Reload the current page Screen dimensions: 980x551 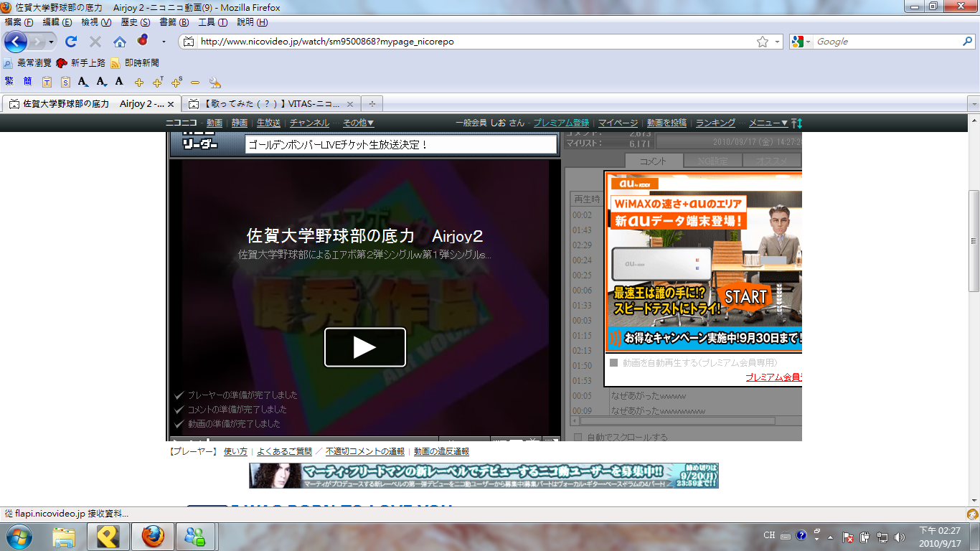coord(71,42)
